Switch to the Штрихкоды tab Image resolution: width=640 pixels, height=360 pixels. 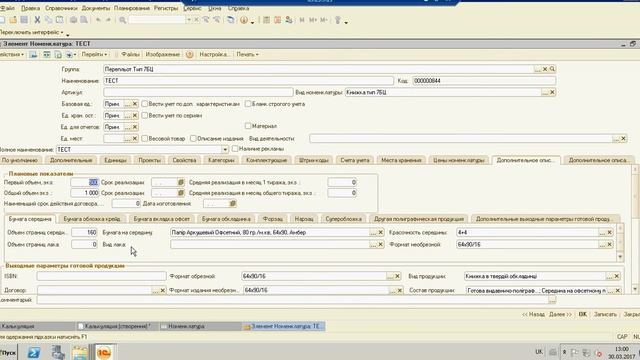(313, 160)
